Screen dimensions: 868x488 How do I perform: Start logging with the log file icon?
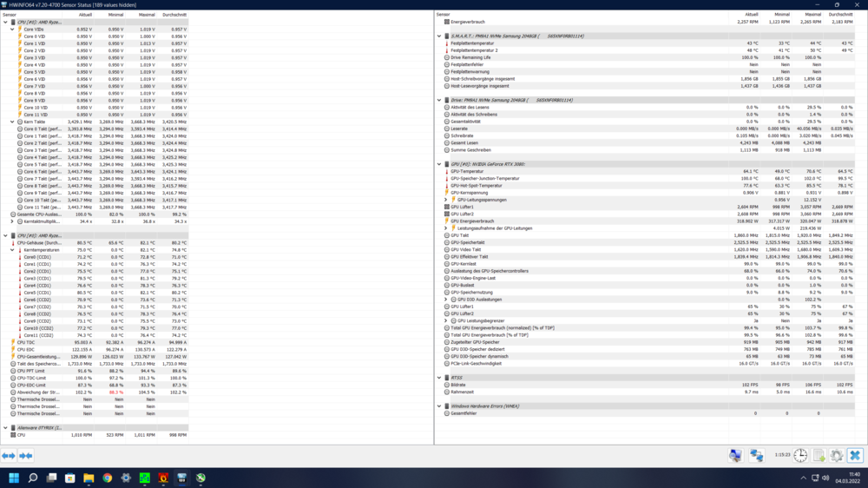[819, 455]
